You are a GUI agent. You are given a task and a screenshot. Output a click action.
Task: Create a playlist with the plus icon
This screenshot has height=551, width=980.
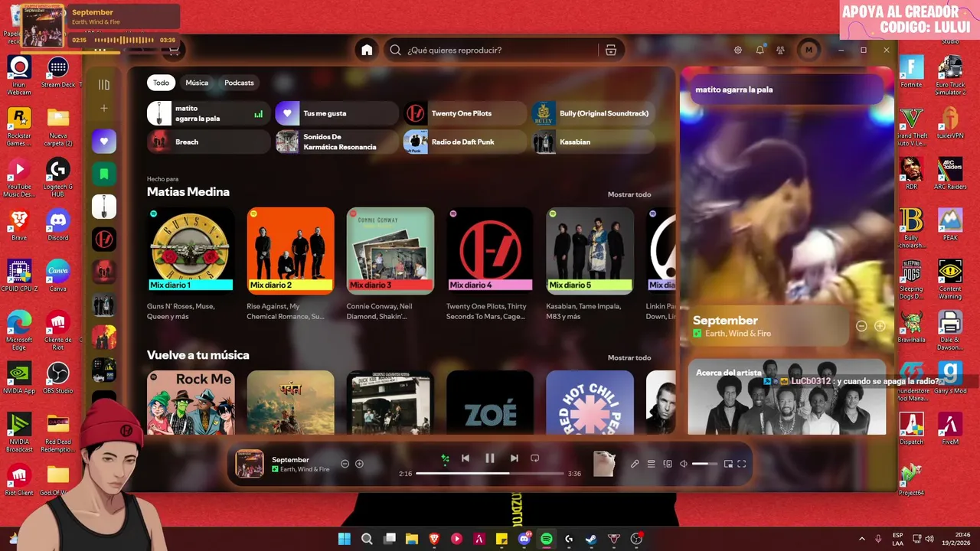pyautogui.click(x=104, y=109)
